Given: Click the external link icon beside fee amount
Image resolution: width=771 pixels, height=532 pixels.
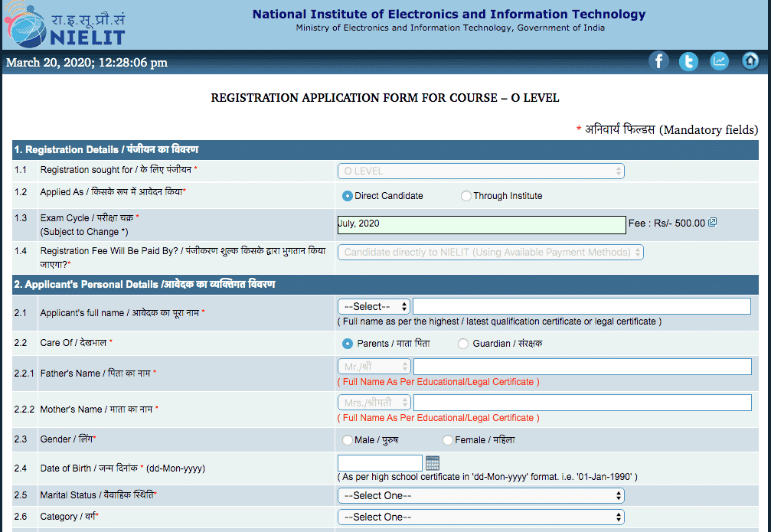Looking at the screenshot, I should [712, 221].
